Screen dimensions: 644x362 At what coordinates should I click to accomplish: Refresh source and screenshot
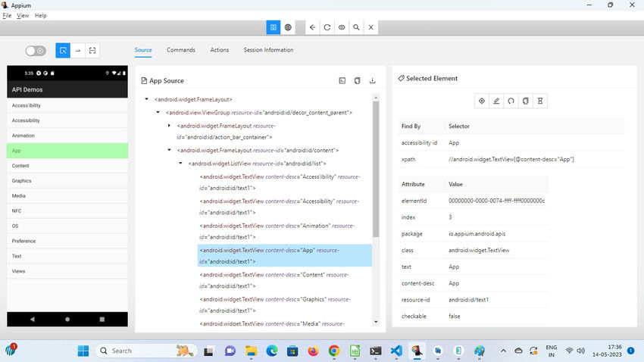point(327,27)
